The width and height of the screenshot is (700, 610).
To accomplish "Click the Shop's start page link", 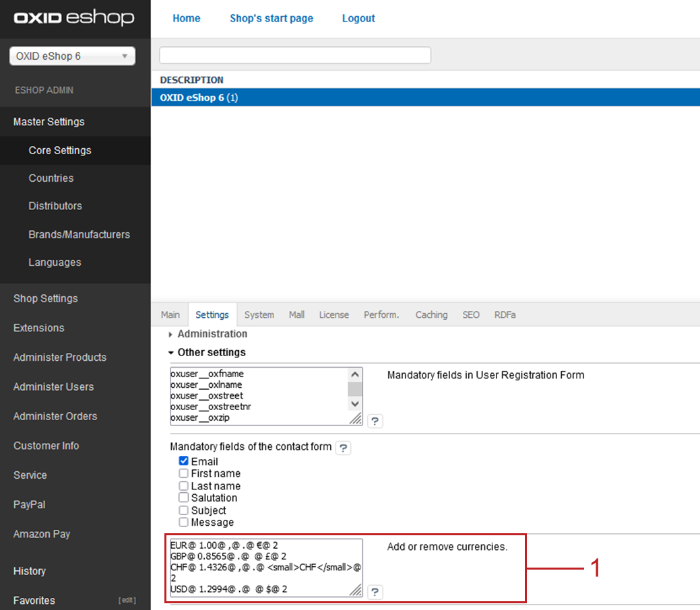I will 271,18.
